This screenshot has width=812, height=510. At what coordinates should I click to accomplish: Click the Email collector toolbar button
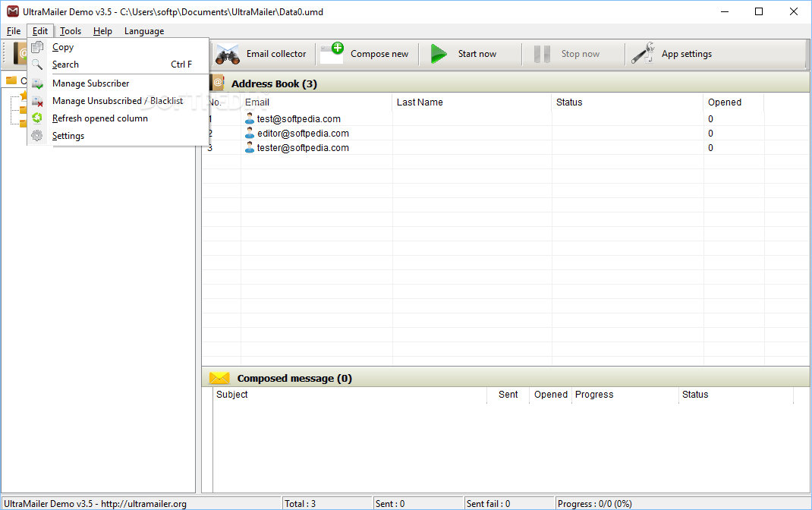click(263, 54)
